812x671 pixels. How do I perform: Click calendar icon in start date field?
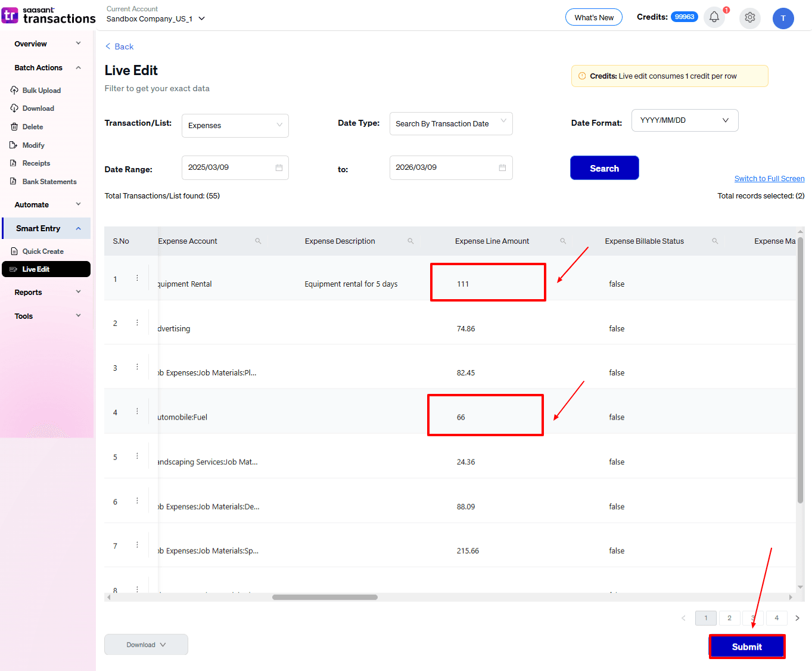point(279,168)
